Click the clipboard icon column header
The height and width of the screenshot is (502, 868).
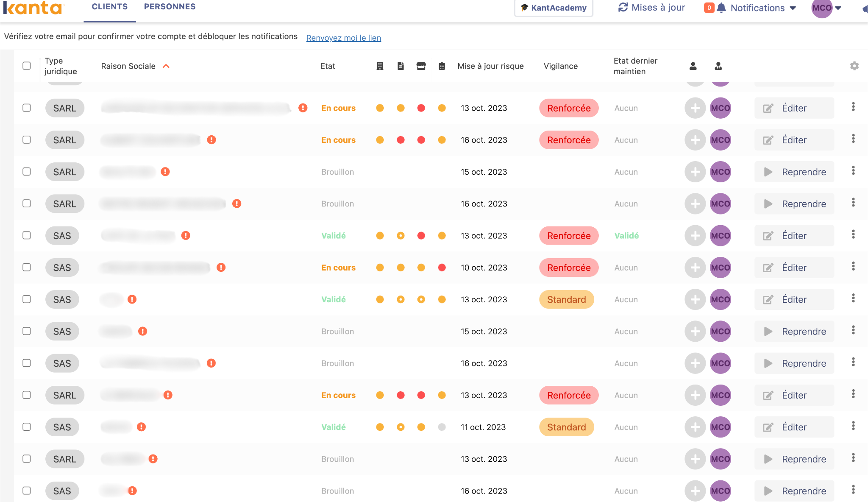pyautogui.click(x=442, y=66)
